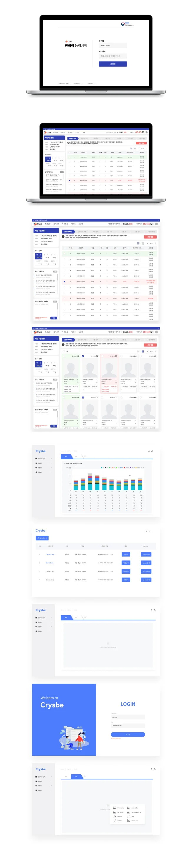
Task: Click the user profile icon above the bar chart
Action: tap(149, 451)
